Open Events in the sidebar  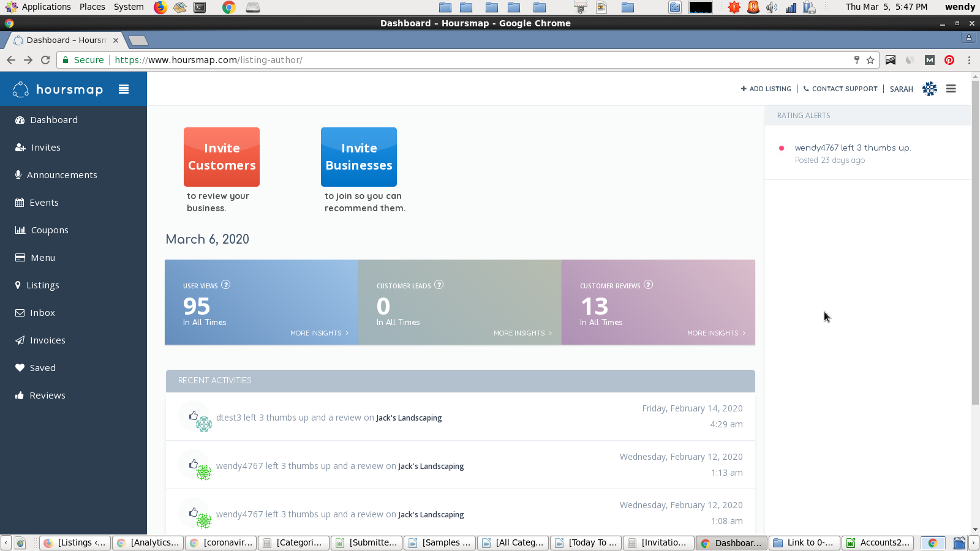click(37, 203)
